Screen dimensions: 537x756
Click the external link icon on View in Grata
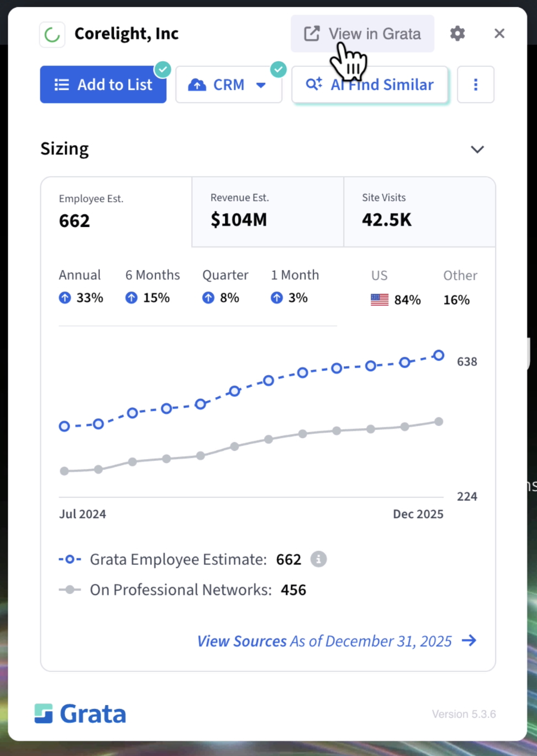pyautogui.click(x=311, y=33)
